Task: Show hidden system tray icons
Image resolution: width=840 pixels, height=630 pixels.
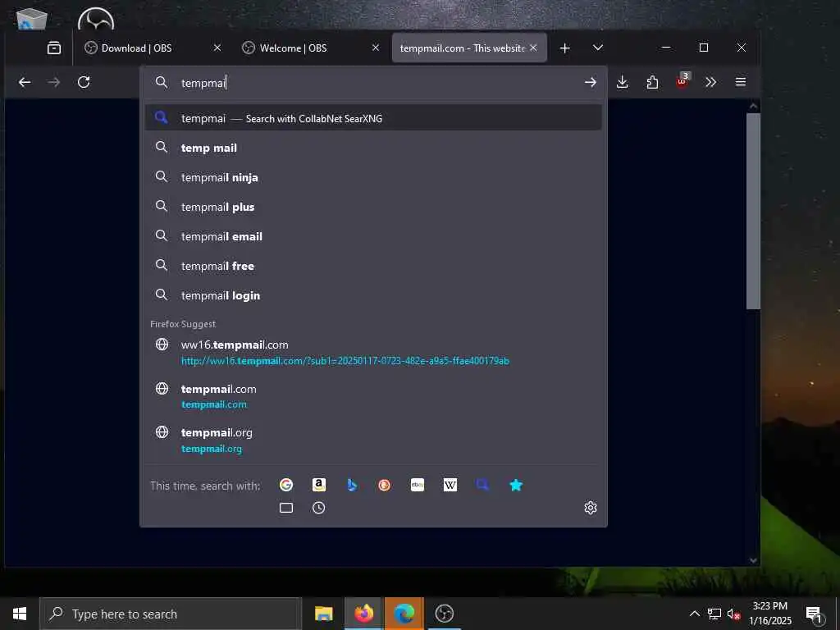Action: (x=694, y=614)
